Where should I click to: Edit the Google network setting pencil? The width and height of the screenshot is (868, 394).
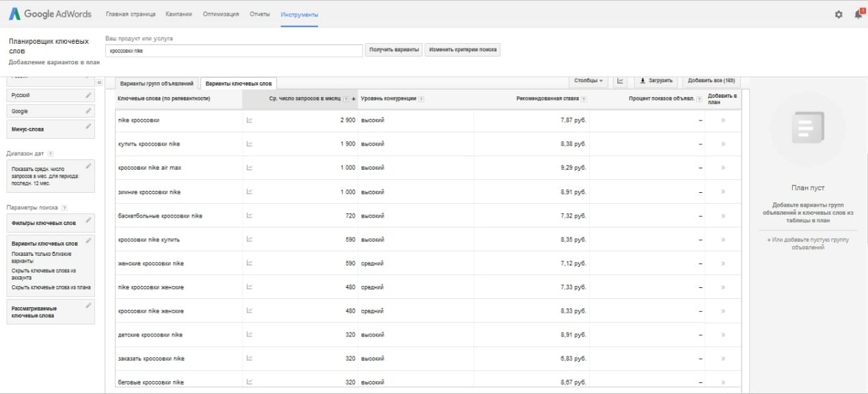coord(88,111)
